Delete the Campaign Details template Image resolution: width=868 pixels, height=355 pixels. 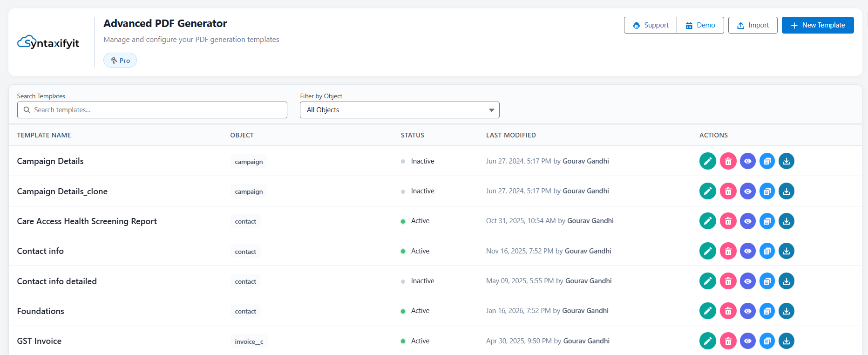[728, 161]
